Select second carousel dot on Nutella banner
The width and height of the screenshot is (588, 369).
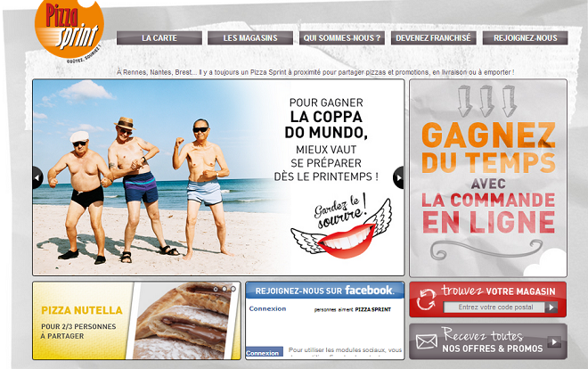pyautogui.click(x=225, y=289)
